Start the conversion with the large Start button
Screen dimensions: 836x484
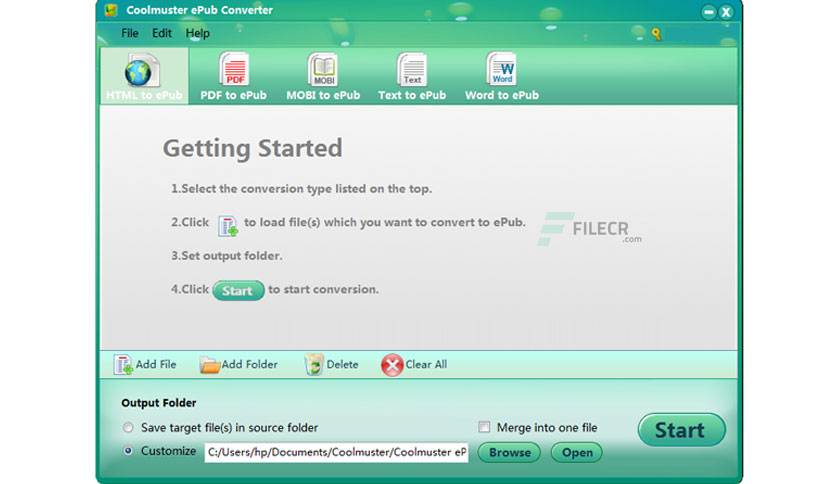tap(681, 430)
